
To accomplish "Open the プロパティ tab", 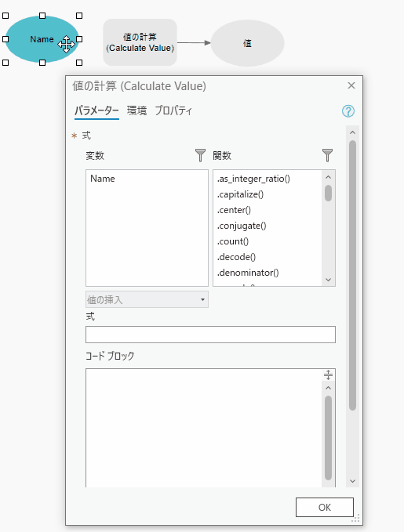I will [x=173, y=111].
